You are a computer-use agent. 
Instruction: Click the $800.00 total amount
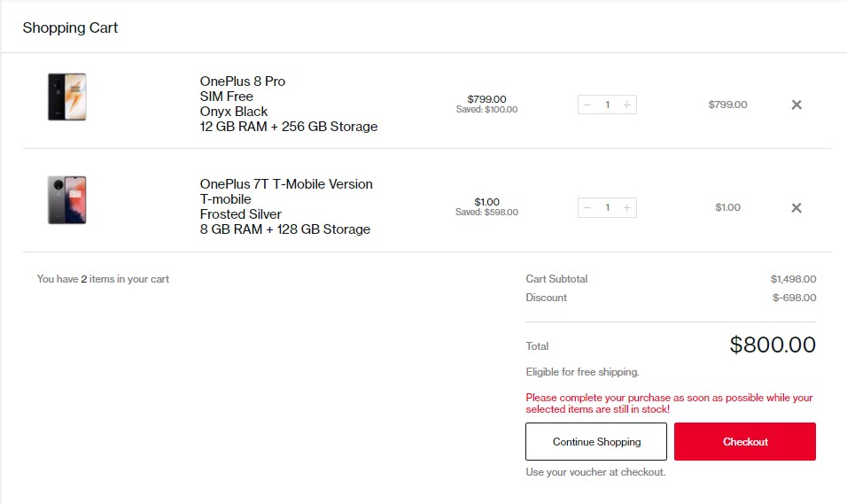pos(773,345)
